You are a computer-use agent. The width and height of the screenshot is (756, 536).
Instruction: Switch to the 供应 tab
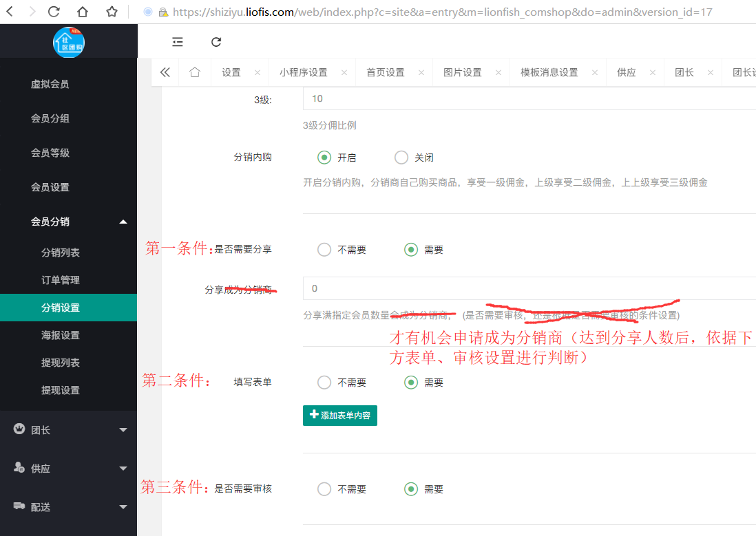(x=627, y=72)
